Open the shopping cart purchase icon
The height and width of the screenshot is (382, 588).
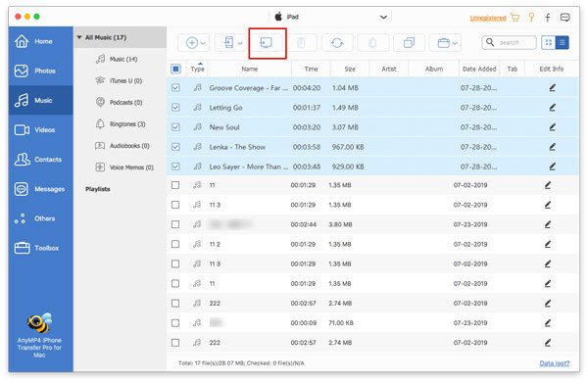tap(515, 18)
